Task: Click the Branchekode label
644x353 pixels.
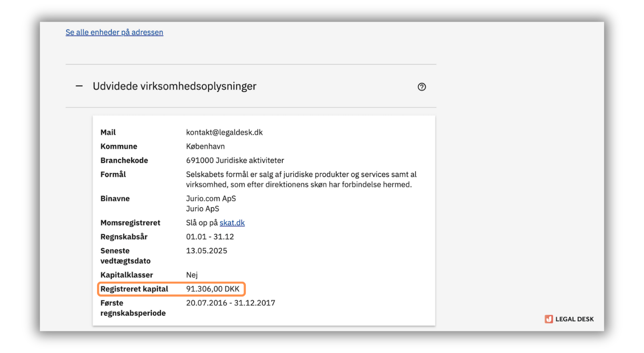Action: point(124,160)
